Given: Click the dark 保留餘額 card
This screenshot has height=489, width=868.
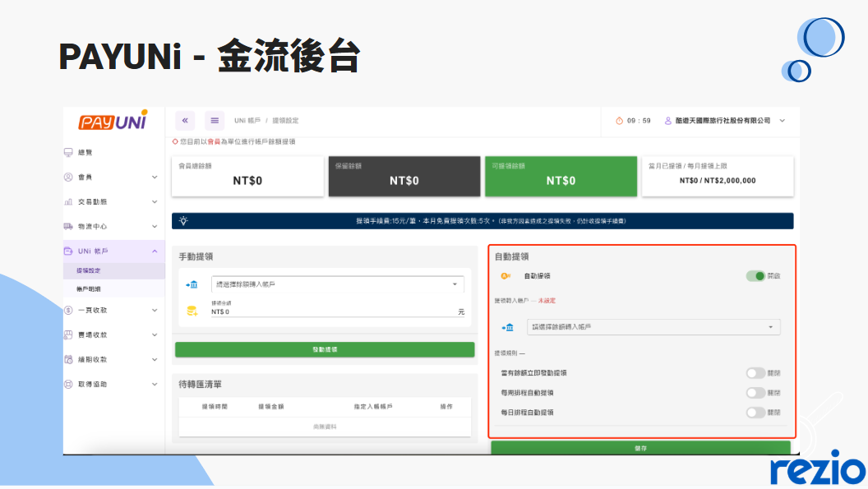Looking at the screenshot, I should [404, 176].
